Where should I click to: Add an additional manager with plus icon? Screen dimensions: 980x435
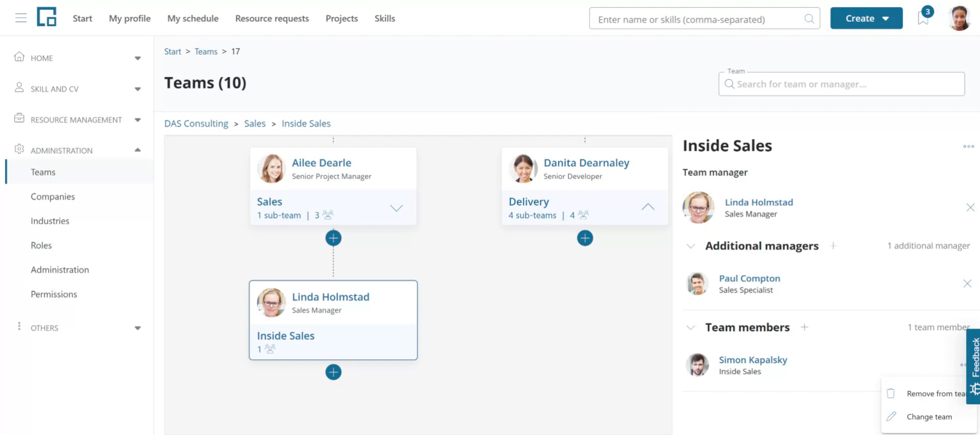[x=833, y=246]
